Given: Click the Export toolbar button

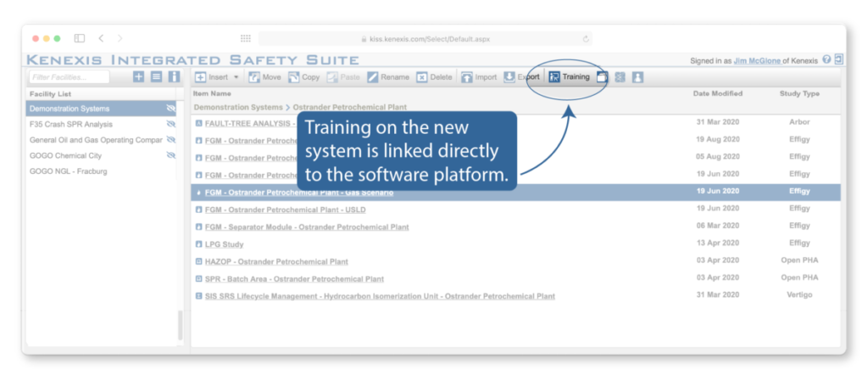Looking at the screenshot, I should tap(521, 77).
